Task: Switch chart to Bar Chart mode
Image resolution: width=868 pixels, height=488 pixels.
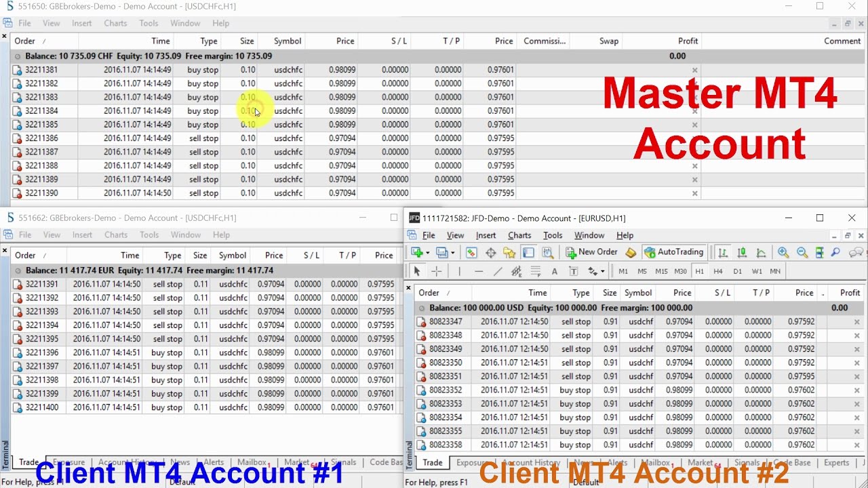Action: click(723, 252)
